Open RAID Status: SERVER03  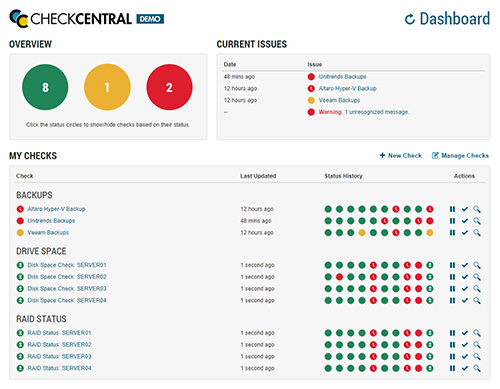[x=59, y=356]
